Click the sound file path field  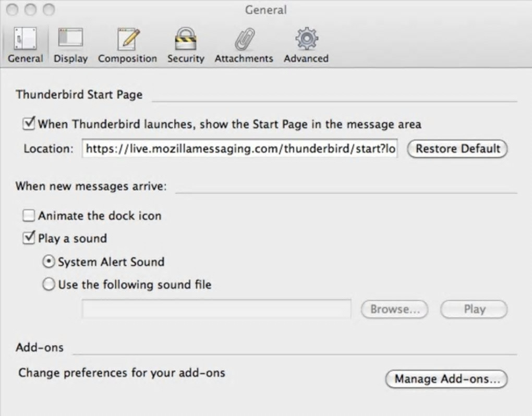216,309
